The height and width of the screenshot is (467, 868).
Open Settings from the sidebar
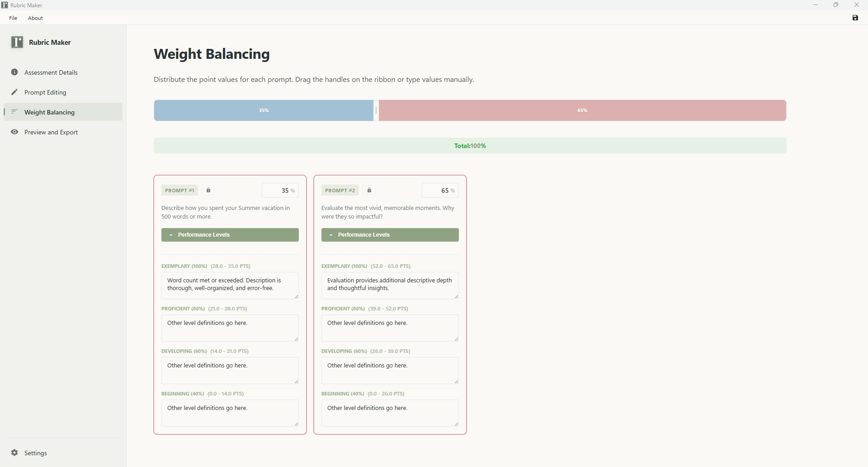[63, 453]
